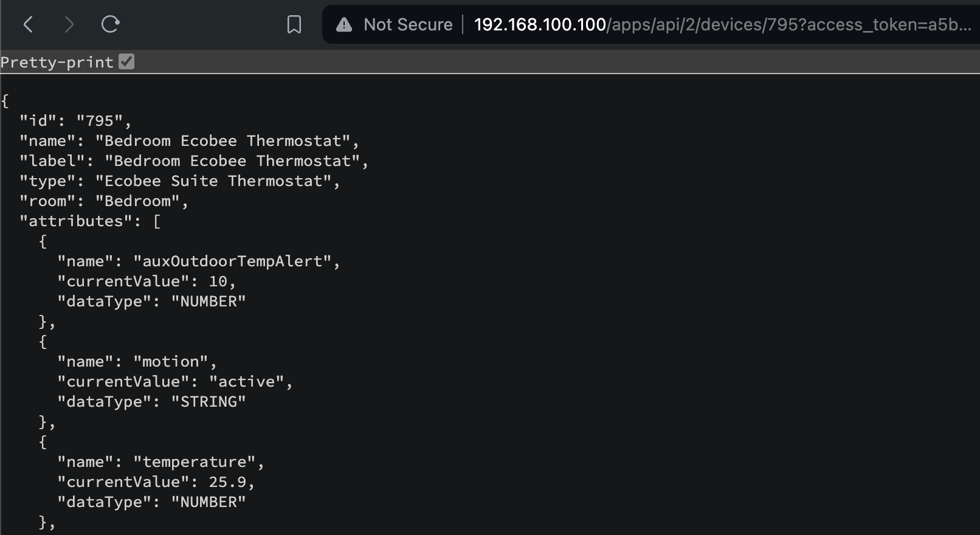
Task: Click the currentValue 10 line
Action: (147, 281)
